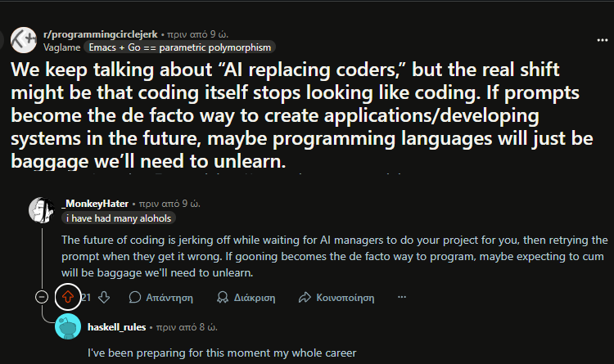The width and height of the screenshot is (614, 364).
Task: Click the Κοινοποίηση share button
Action: (x=336, y=298)
